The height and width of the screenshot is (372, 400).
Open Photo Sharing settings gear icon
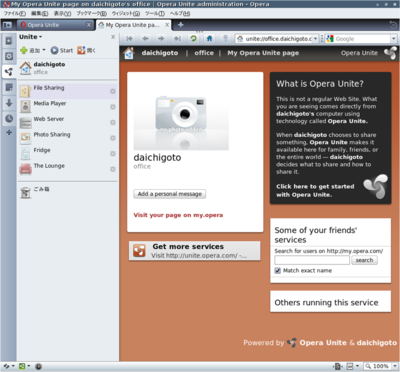[113, 138]
